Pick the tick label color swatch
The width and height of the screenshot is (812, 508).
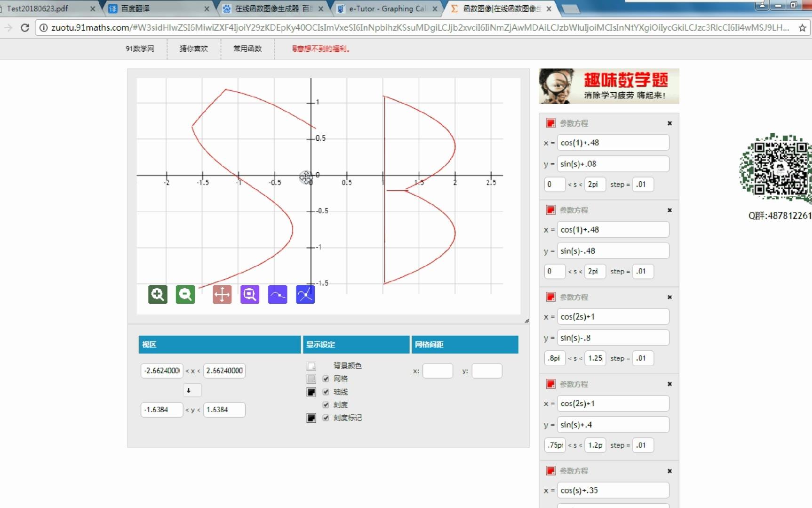tap(311, 418)
